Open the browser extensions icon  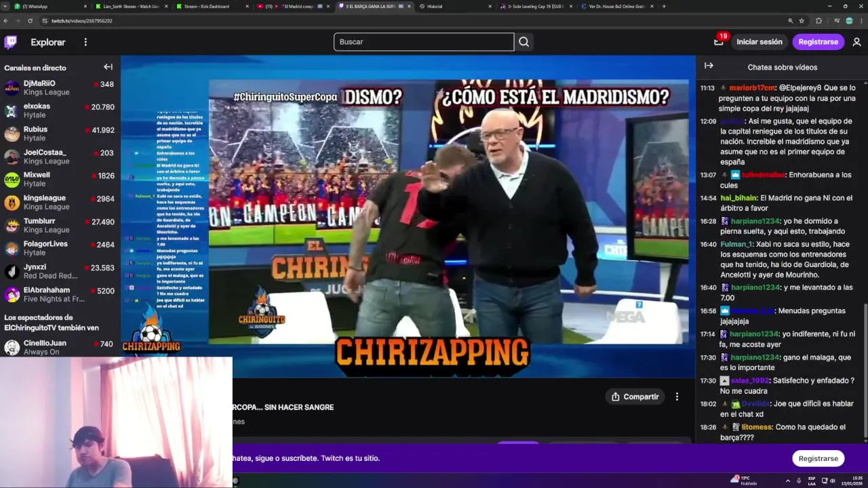point(818,21)
